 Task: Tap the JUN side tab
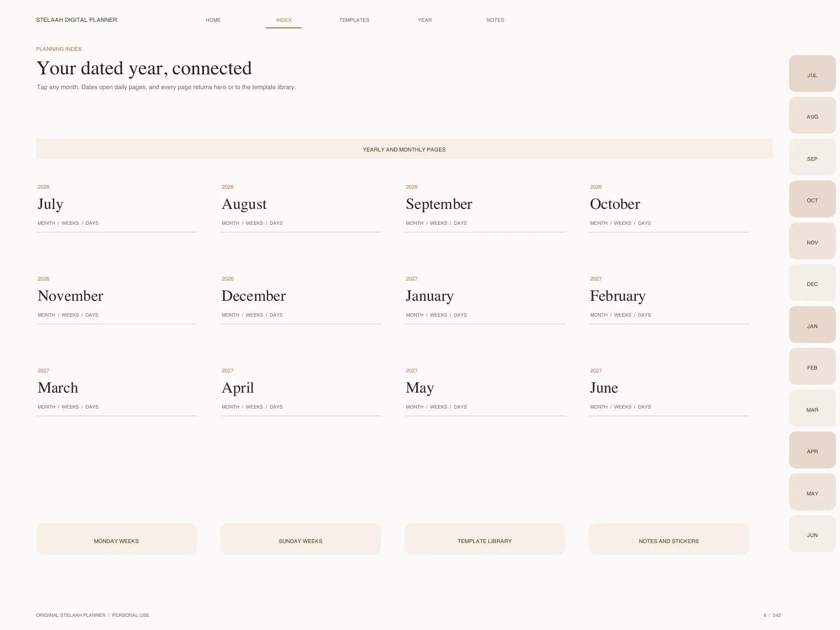coord(812,534)
